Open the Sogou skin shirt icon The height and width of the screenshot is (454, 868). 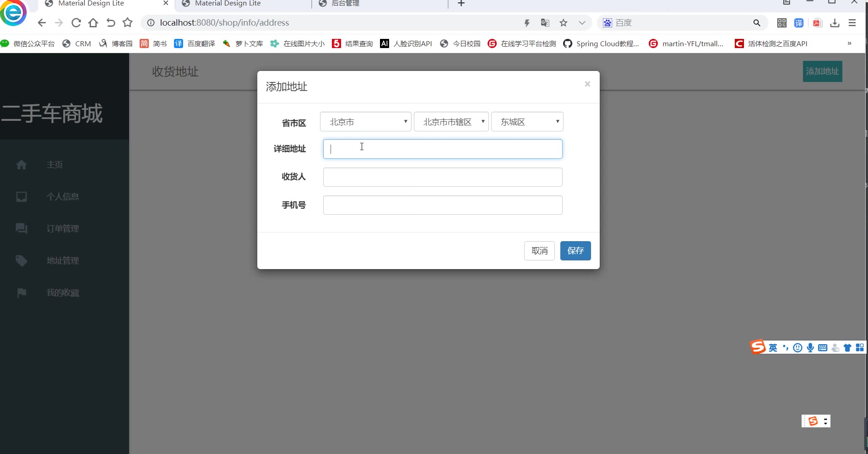click(847, 348)
